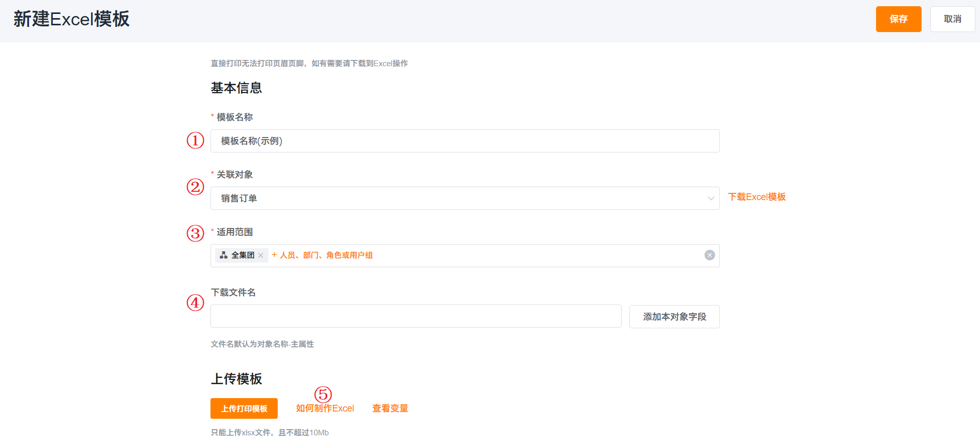Open the 如何制作Excel help link

(x=325, y=408)
